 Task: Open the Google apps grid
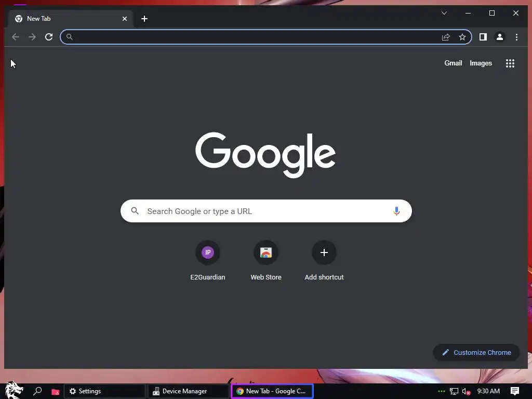510,63
